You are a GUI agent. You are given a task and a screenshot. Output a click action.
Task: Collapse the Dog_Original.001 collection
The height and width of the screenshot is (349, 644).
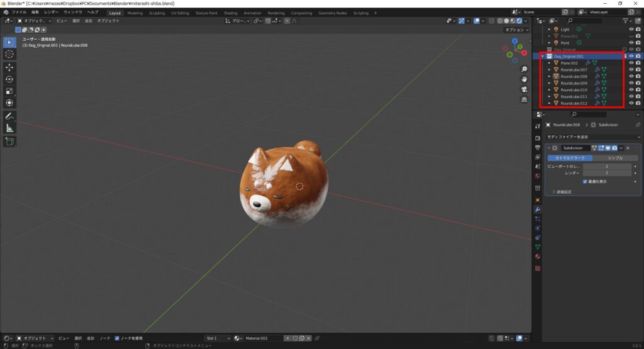[x=543, y=56]
